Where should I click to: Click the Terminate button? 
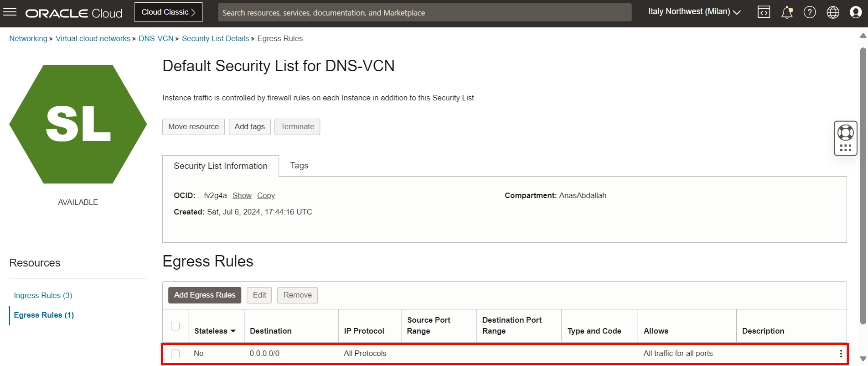pos(297,127)
